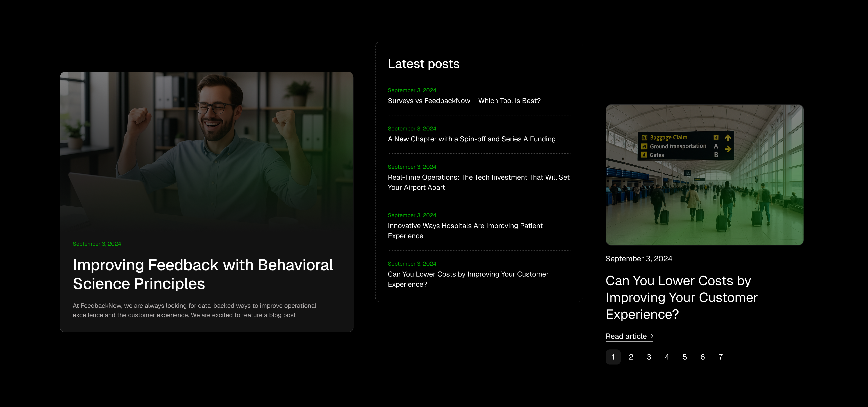Click the active page 1 button
Image resolution: width=868 pixels, height=407 pixels.
(613, 357)
